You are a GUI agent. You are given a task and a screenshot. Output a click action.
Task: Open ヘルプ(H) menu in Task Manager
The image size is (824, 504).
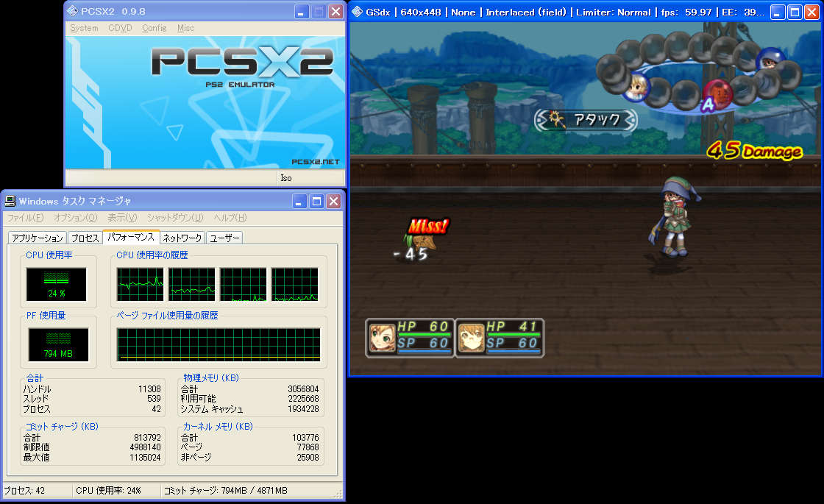click(230, 218)
